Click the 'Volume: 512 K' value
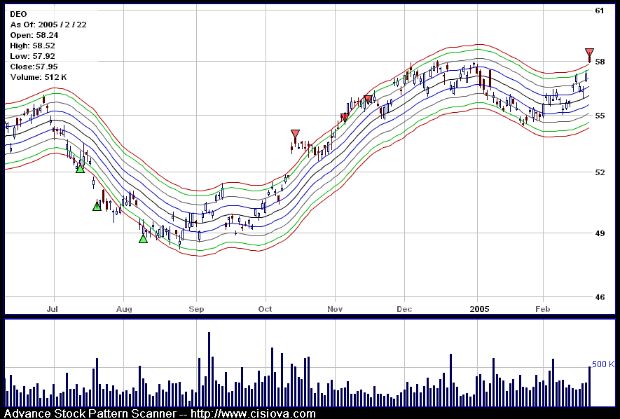Image resolution: width=620 pixels, height=419 pixels. 38,77
